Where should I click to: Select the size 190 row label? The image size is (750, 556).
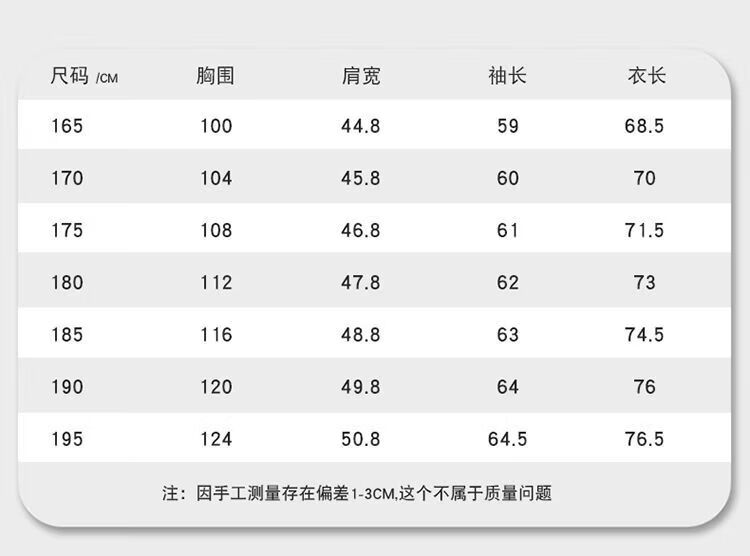67,386
